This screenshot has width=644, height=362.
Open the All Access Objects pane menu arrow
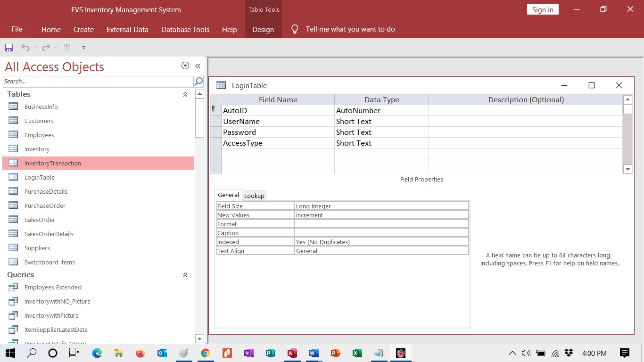(x=185, y=66)
